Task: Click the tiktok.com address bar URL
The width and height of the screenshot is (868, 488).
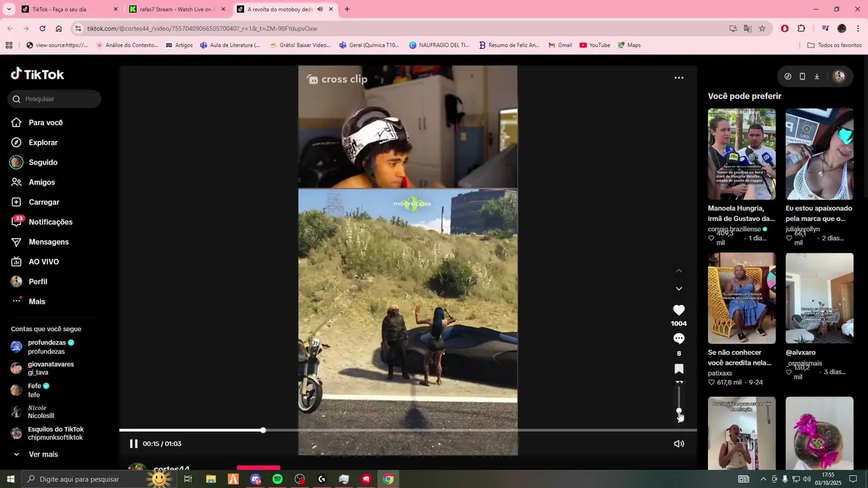Action: click(x=202, y=28)
